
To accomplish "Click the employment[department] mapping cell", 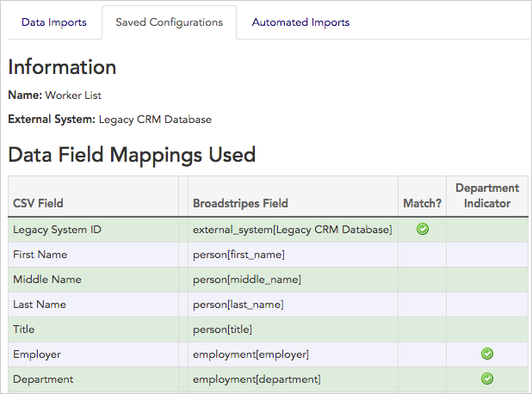I will coord(257,379).
